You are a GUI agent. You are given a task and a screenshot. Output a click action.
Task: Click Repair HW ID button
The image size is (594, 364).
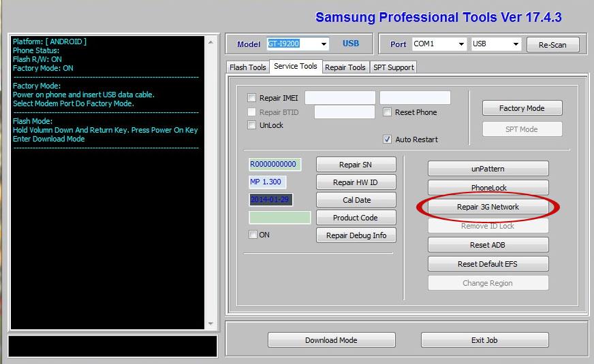click(x=356, y=182)
